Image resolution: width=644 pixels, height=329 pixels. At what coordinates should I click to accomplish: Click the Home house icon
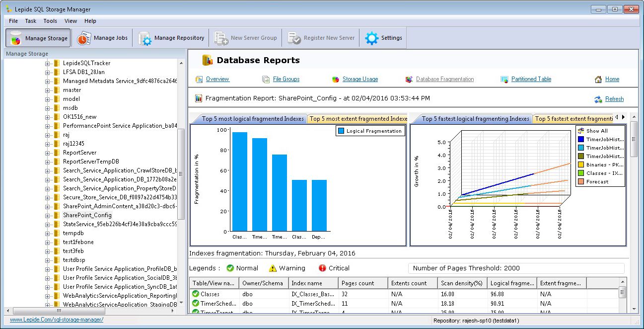pos(598,80)
